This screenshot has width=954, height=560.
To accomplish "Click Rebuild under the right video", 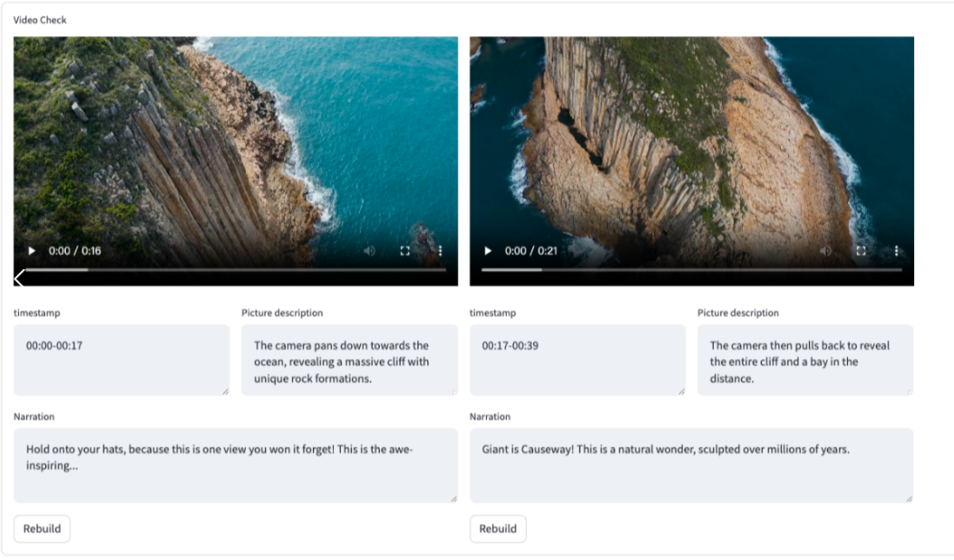I will pyautogui.click(x=498, y=528).
